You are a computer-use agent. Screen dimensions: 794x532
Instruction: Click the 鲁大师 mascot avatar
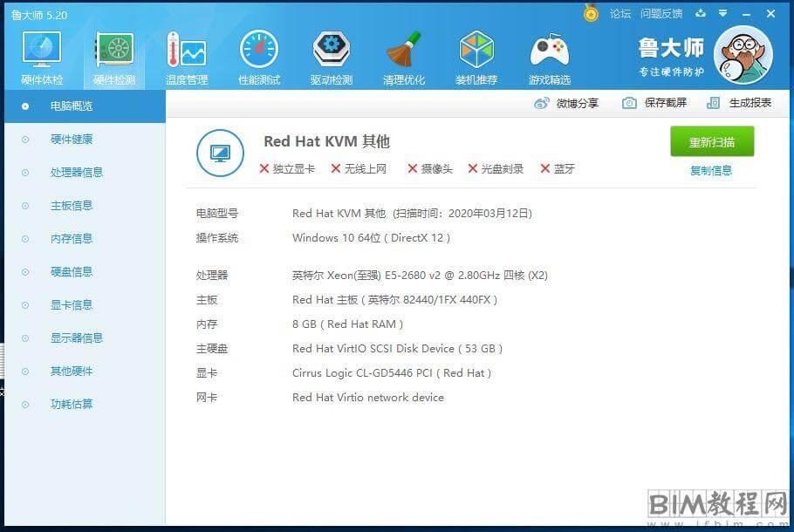click(743, 55)
